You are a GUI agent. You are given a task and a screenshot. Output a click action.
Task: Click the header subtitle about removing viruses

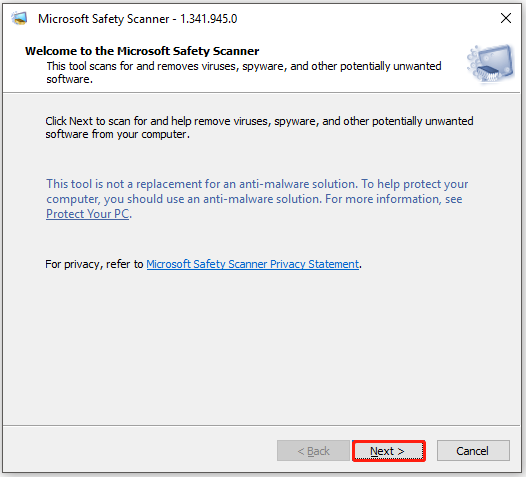pyautogui.click(x=244, y=72)
